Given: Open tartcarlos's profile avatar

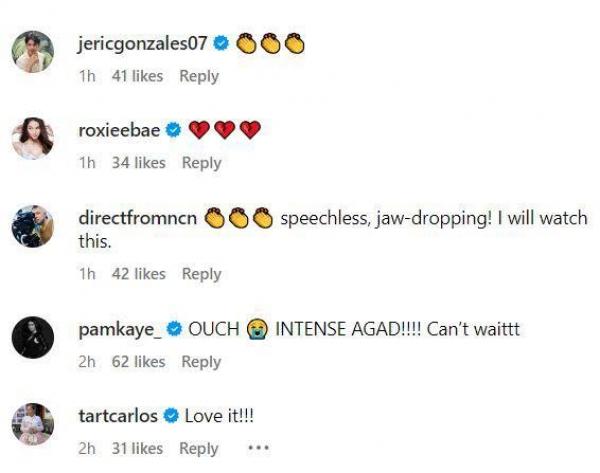Looking at the screenshot, I should click(x=32, y=424).
